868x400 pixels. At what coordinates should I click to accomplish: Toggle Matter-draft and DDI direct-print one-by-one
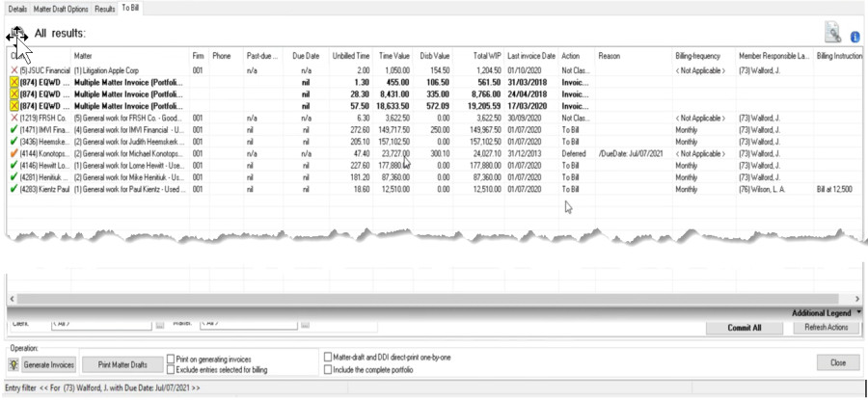328,358
